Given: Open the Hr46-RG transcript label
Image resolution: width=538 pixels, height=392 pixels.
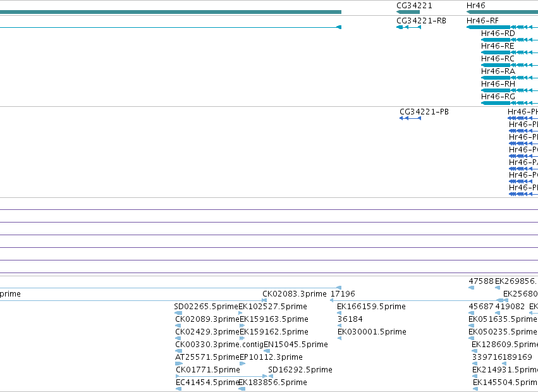Looking at the screenshot, I should [498, 97].
